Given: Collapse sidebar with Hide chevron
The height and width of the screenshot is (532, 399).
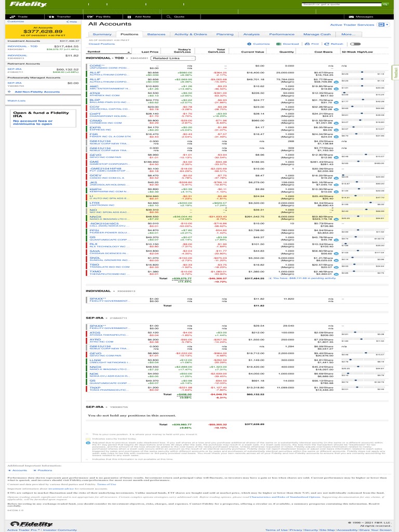Looking at the screenshot, I should [72, 22].
